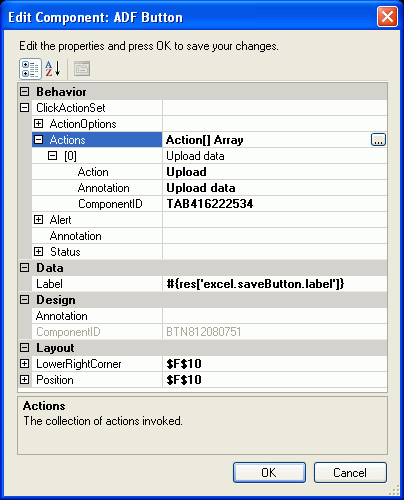The width and height of the screenshot is (404, 500).
Task: Collapse the Behavior category
Action: coord(25,91)
